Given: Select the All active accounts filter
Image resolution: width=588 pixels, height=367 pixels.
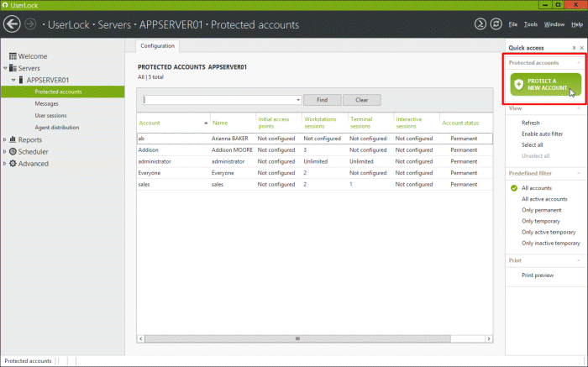Looking at the screenshot, I should click(x=544, y=199).
